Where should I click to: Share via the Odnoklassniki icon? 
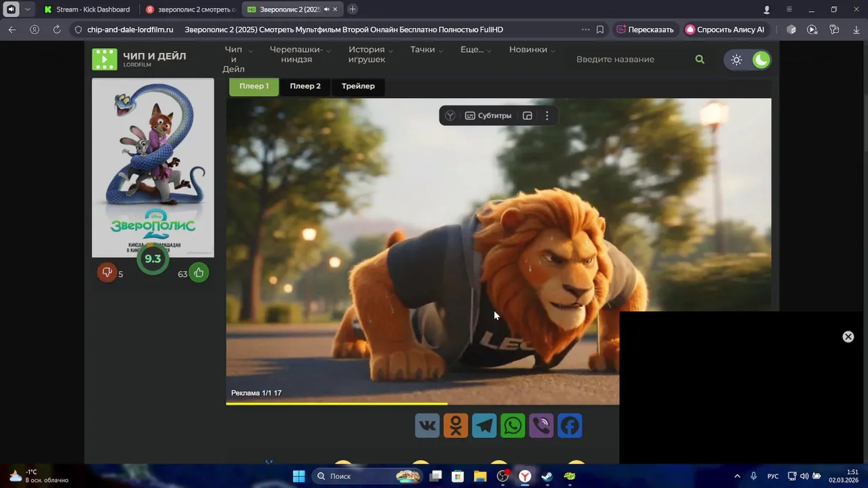[x=456, y=426]
